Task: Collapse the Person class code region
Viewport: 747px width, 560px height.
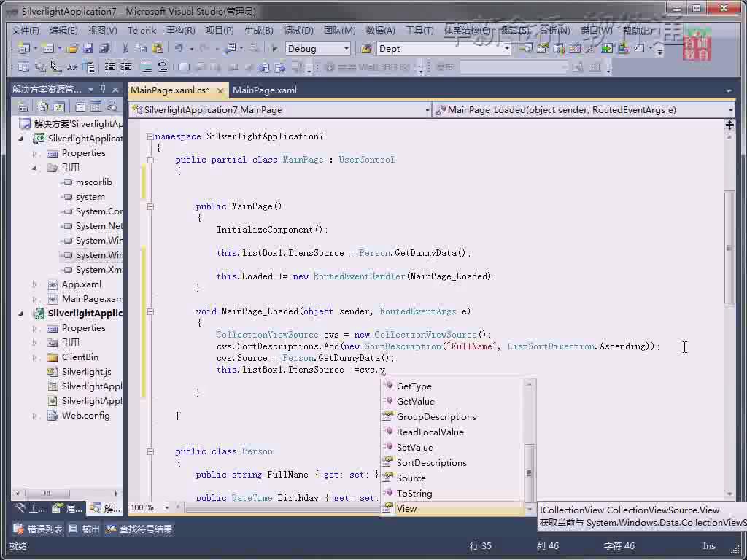Action: tap(150, 451)
